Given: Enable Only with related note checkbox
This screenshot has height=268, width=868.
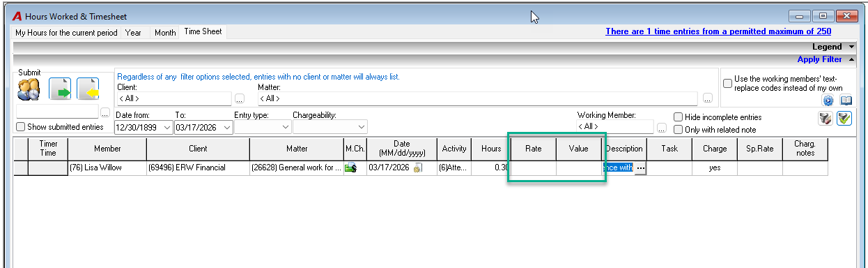Looking at the screenshot, I should (x=679, y=130).
